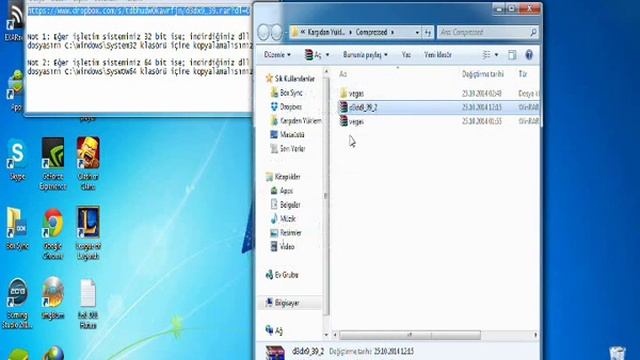Select the text file on the desktop

point(88,304)
